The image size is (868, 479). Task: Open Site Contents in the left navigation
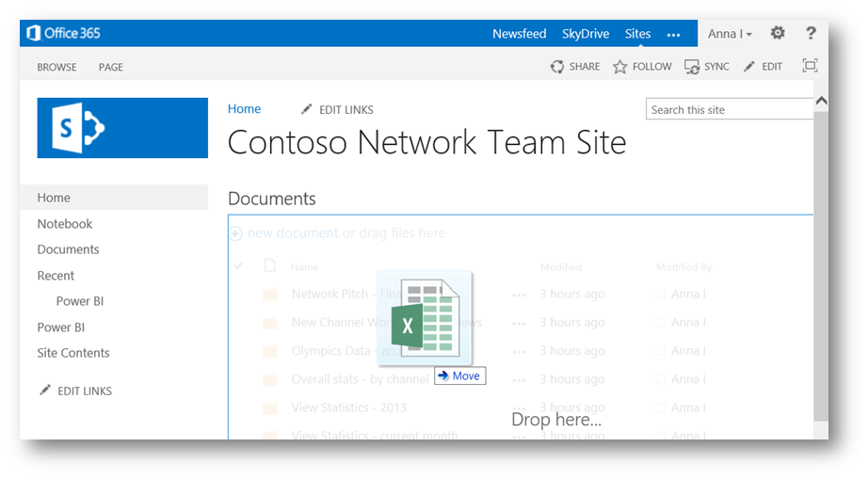pyautogui.click(x=73, y=353)
